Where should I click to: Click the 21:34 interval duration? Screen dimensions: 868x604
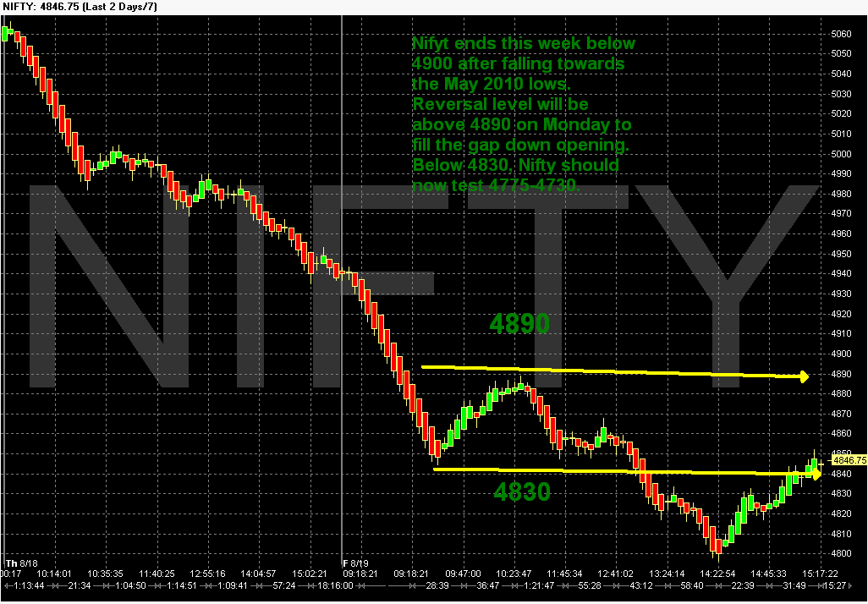80,585
